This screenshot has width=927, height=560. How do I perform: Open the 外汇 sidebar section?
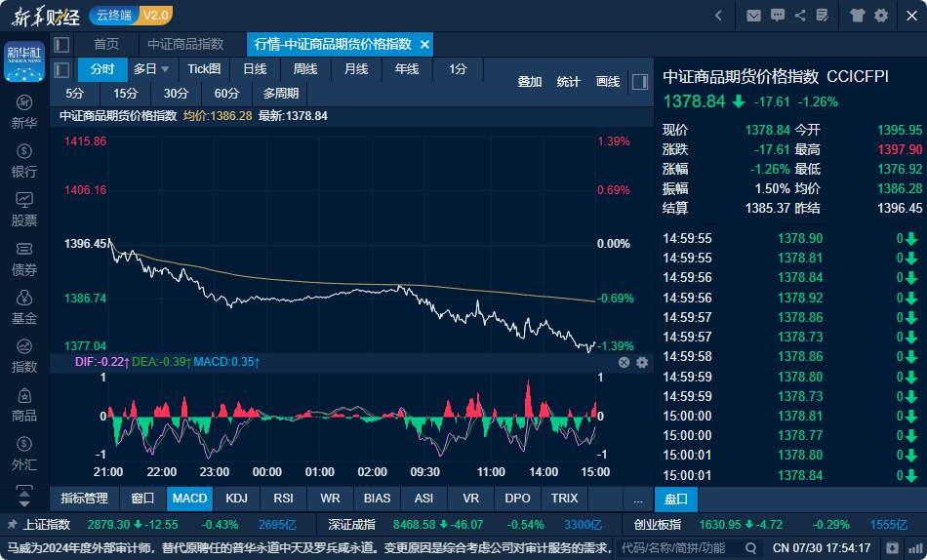(24, 455)
